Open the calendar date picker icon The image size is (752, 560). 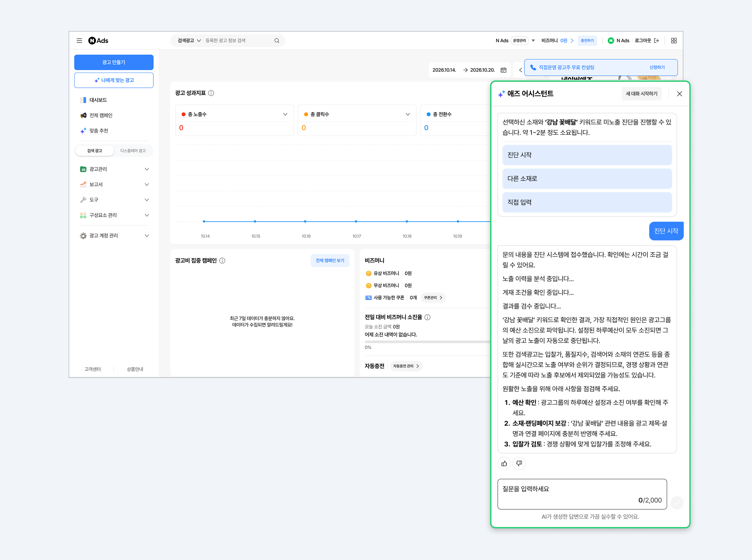click(504, 70)
